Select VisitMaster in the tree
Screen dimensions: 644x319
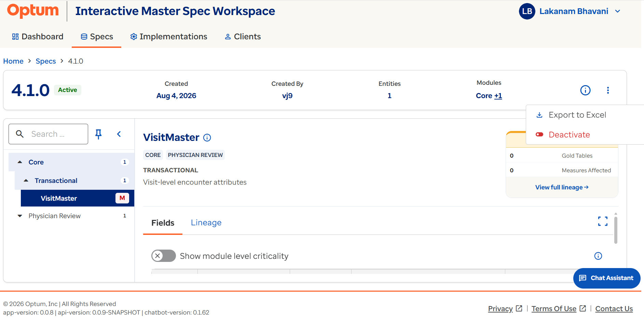pos(77,198)
